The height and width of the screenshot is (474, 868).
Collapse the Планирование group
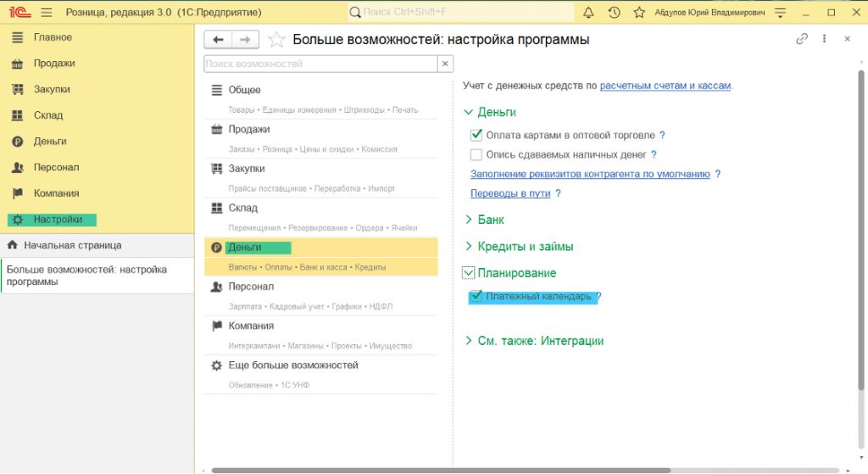(x=468, y=273)
